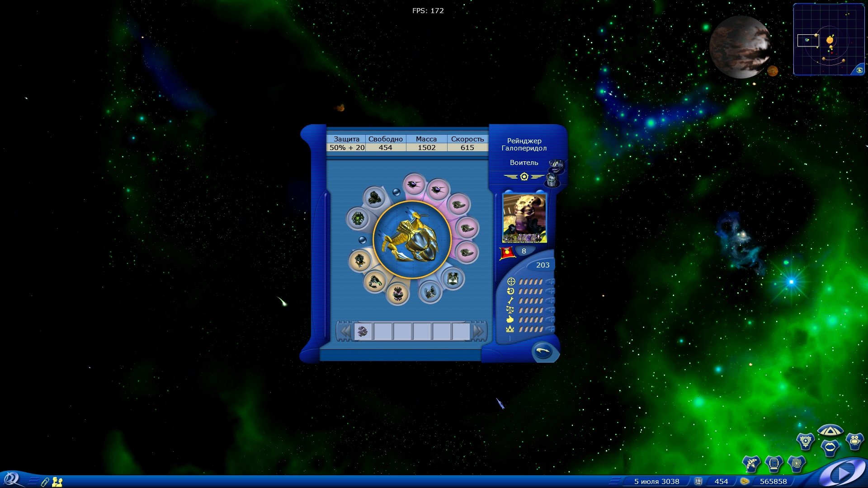Select the blue slot above the radar dish
Screen dimensions: 868x488
[453, 278]
